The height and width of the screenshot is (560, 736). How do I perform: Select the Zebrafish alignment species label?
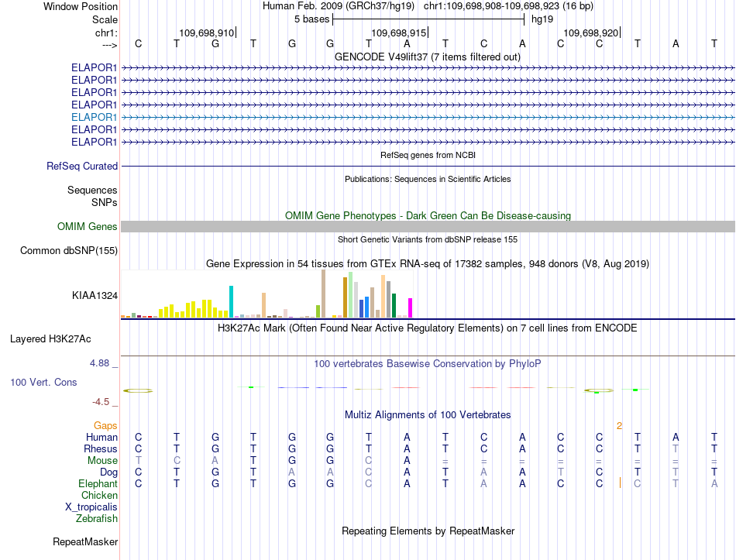click(97, 519)
